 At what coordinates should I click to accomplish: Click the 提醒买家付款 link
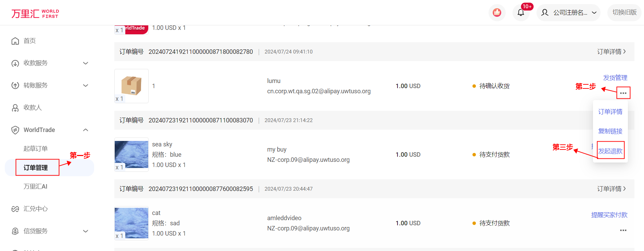609,215
